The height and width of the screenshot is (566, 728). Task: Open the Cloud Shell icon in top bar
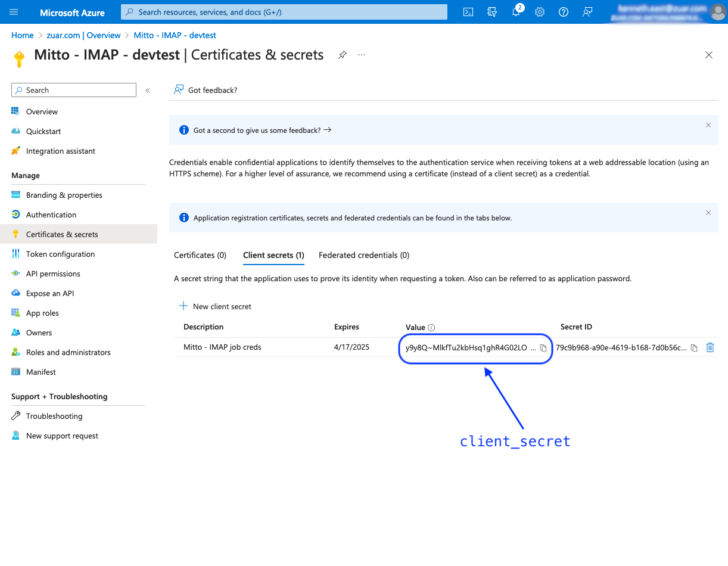pyautogui.click(x=469, y=12)
